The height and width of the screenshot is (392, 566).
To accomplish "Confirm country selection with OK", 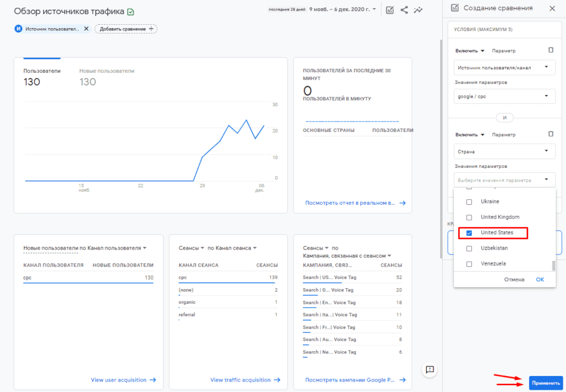I will click(539, 279).
